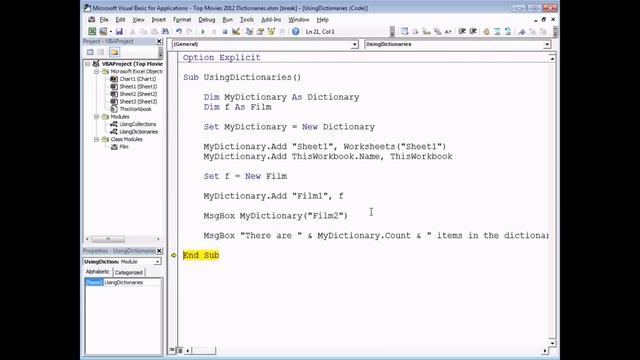Open Standard toolbar options arrow after Ln 21
This screenshot has height=360, width=640.
[x=392, y=31]
